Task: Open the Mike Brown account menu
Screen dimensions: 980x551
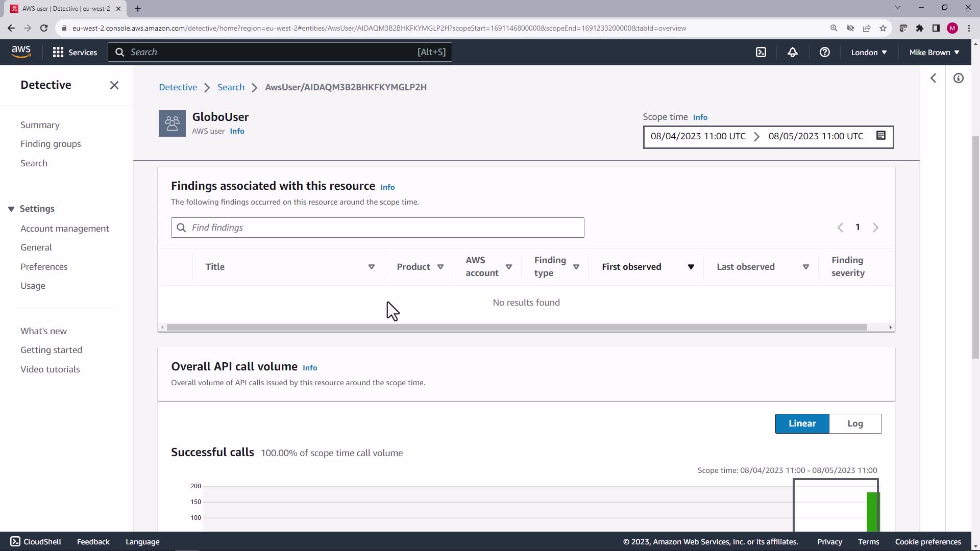Action: 934,52
